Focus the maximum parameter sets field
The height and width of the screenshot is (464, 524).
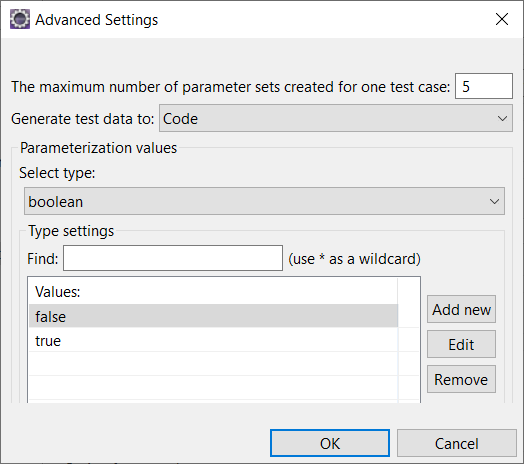click(x=484, y=86)
